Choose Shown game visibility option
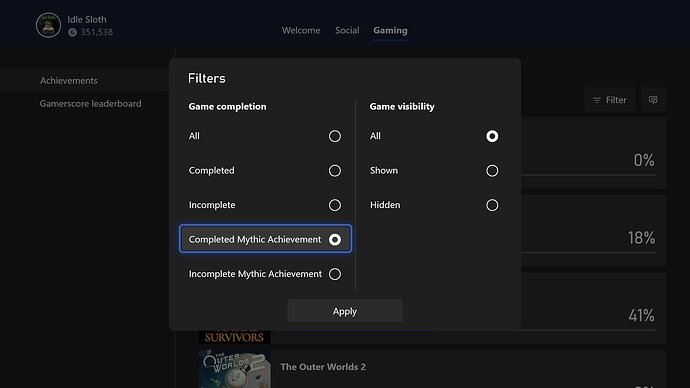Viewport: 690px width, 388px height. (492, 171)
